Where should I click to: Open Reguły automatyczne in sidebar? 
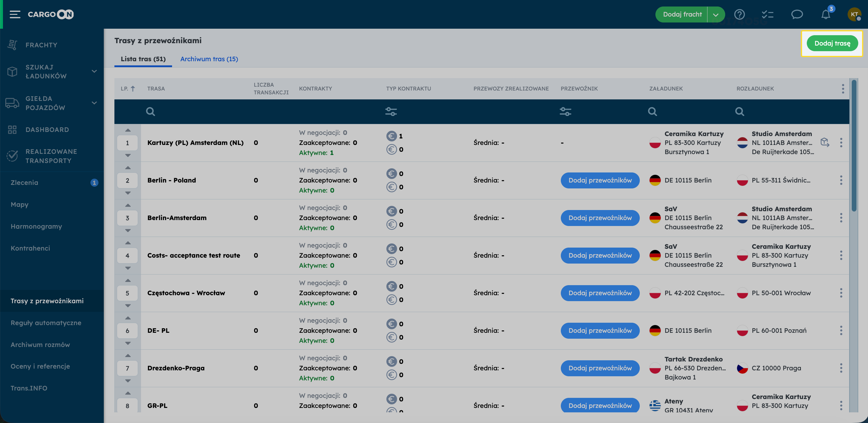click(x=46, y=323)
